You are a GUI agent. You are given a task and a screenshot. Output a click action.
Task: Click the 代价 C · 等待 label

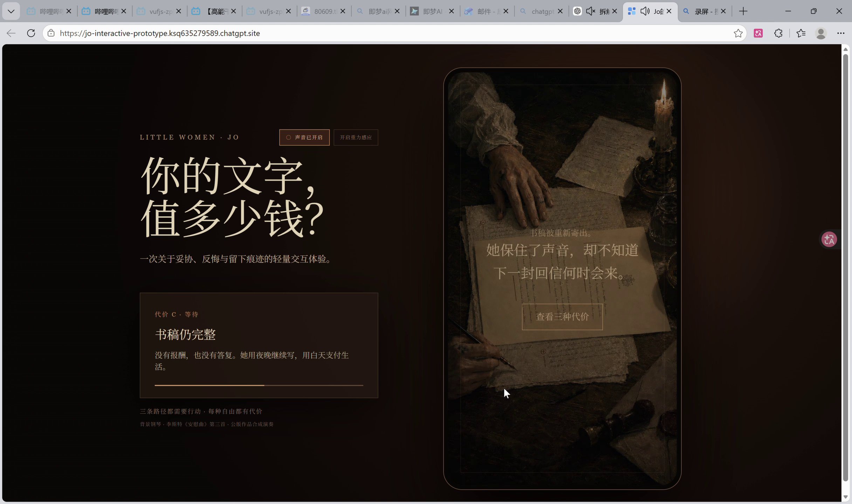click(177, 314)
